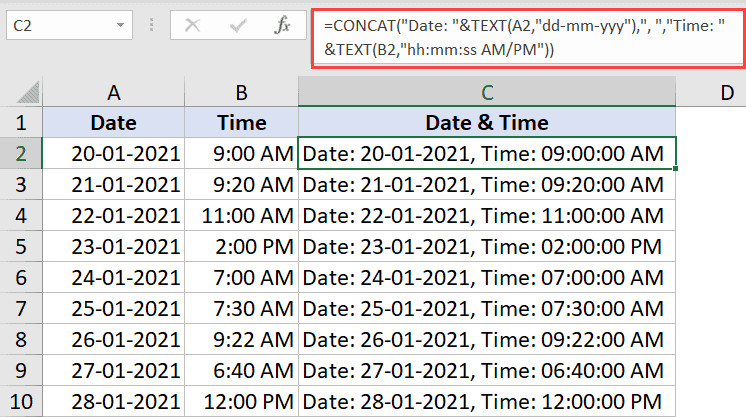Click the Time header cell in B1
746x417 pixels.
(x=241, y=123)
